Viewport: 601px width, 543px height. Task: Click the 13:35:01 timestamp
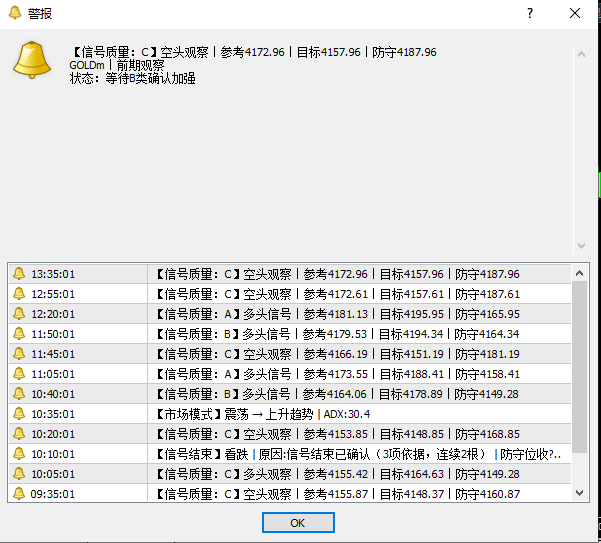pos(53,274)
